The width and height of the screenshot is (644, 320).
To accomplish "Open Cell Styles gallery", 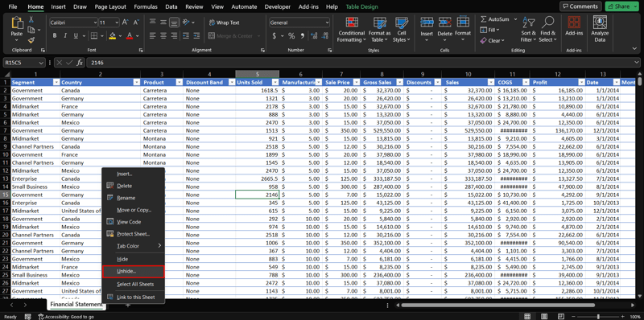I will tap(401, 30).
